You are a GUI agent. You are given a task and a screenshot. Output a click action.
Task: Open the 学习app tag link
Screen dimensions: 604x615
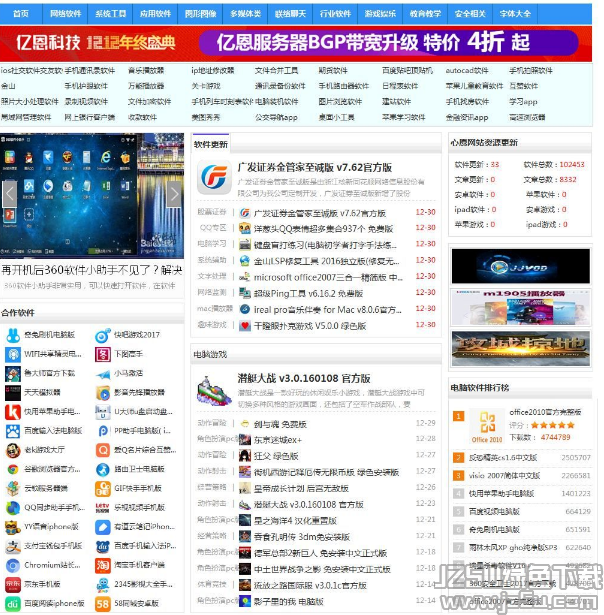point(523,102)
